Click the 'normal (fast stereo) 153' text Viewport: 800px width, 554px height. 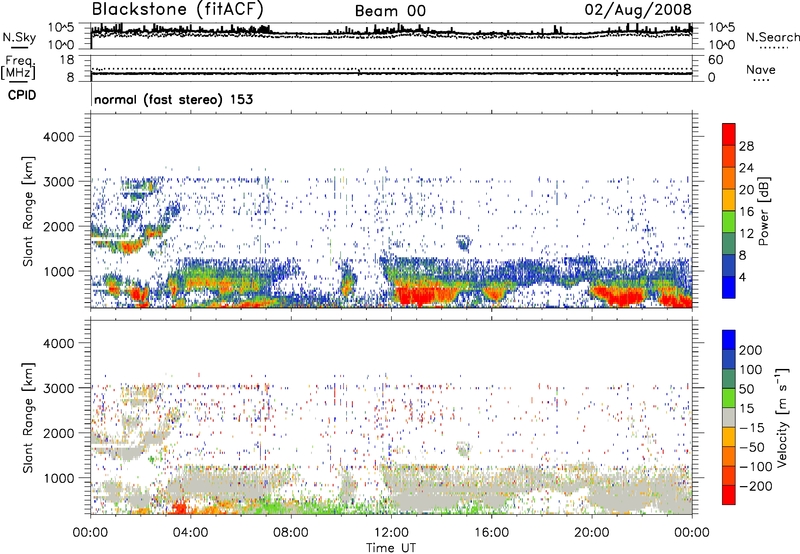click(x=173, y=99)
